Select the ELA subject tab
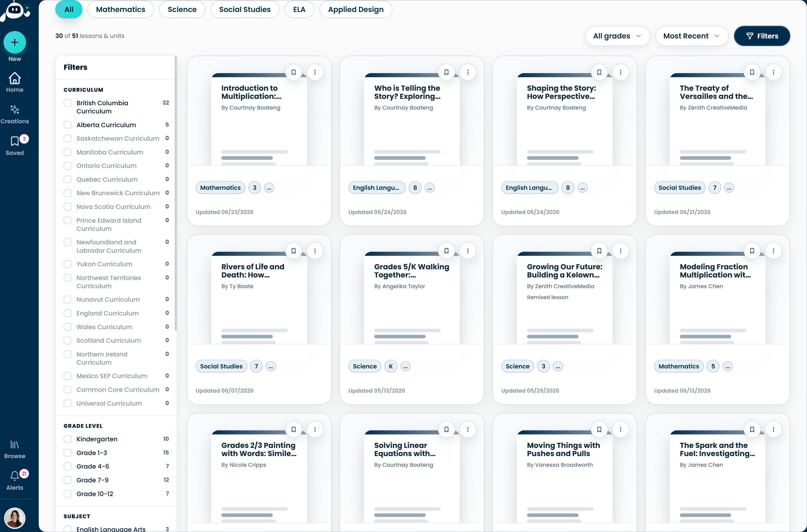 click(299, 9)
